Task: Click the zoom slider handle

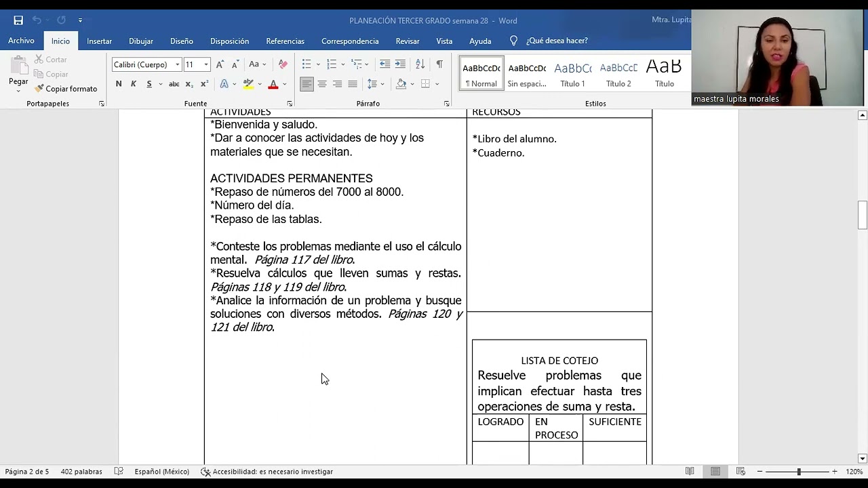Action: point(799,471)
